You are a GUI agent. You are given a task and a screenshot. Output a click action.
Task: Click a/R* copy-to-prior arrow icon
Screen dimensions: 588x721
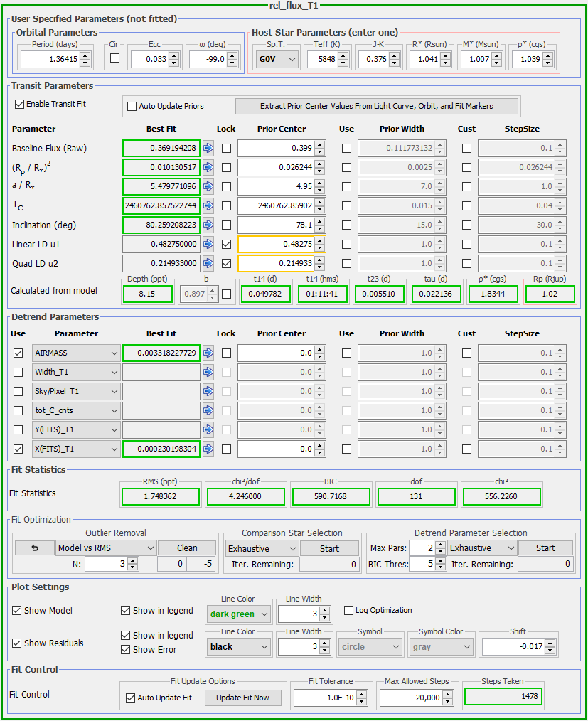[208, 187]
